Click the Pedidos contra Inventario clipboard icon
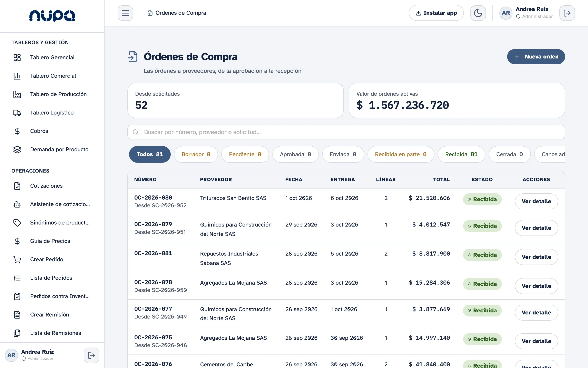 [x=17, y=296]
